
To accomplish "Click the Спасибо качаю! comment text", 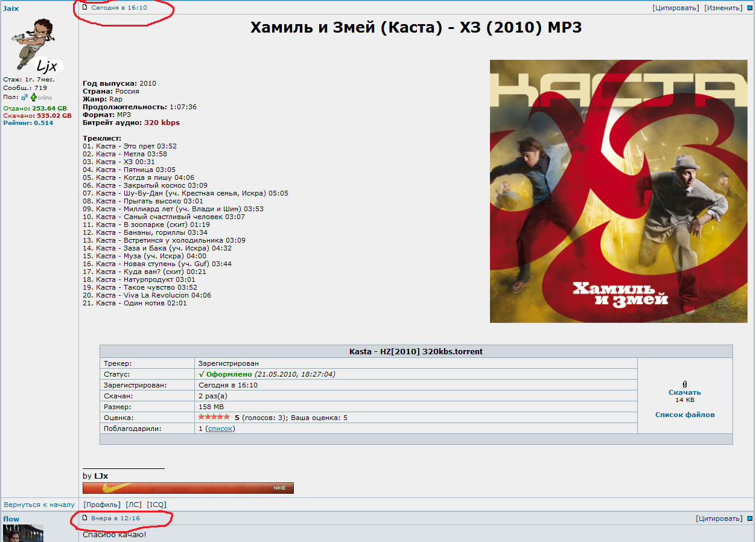I will click(x=115, y=534).
